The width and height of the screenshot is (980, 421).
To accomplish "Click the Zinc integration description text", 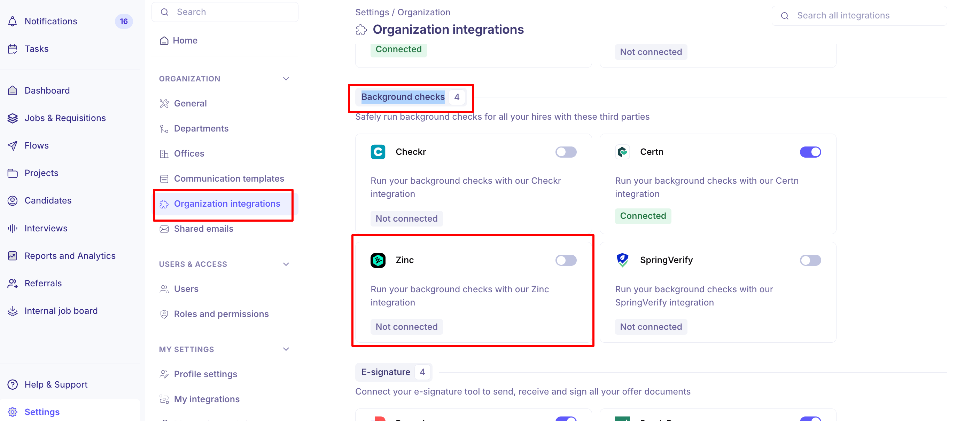I will [460, 296].
